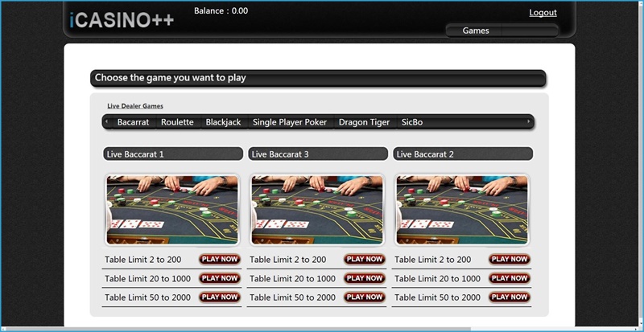Click 'Table Limit 2 to 200' under Live Baccarat 1
This screenshot has width=644, height=332.
point(143,260)
